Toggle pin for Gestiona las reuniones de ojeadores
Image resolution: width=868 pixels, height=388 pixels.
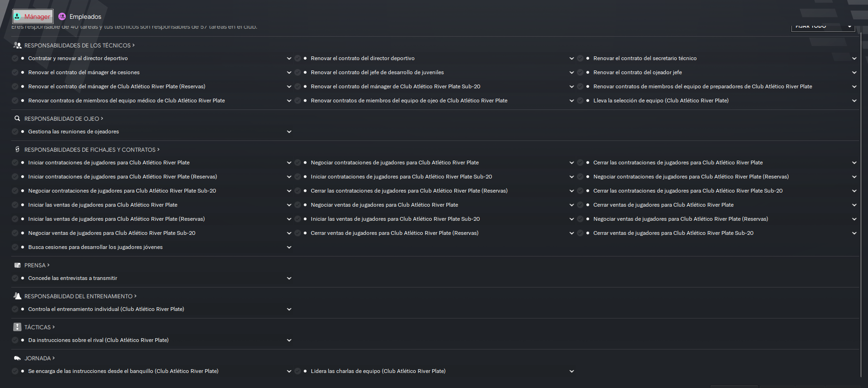(x=15, y=132)
